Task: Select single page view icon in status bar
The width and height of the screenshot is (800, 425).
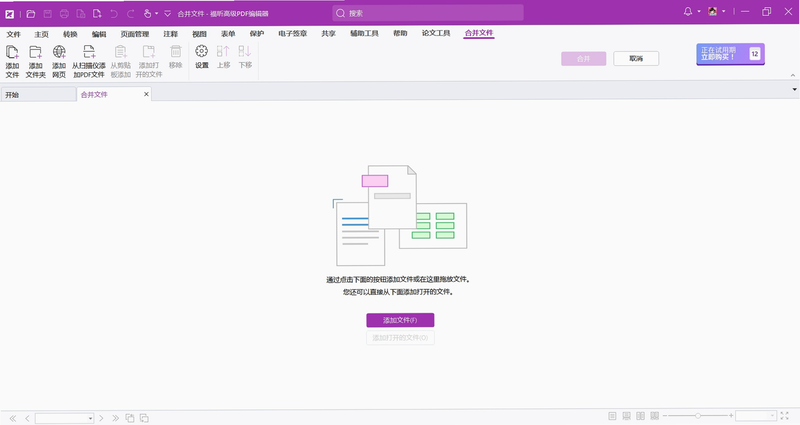Action: click(612, 416)
